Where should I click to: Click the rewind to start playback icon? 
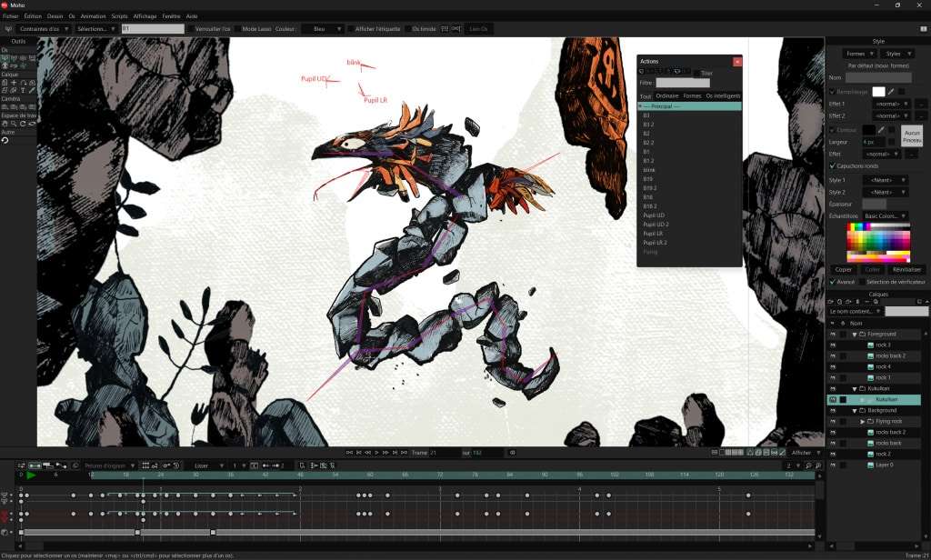tap(350, 452)
